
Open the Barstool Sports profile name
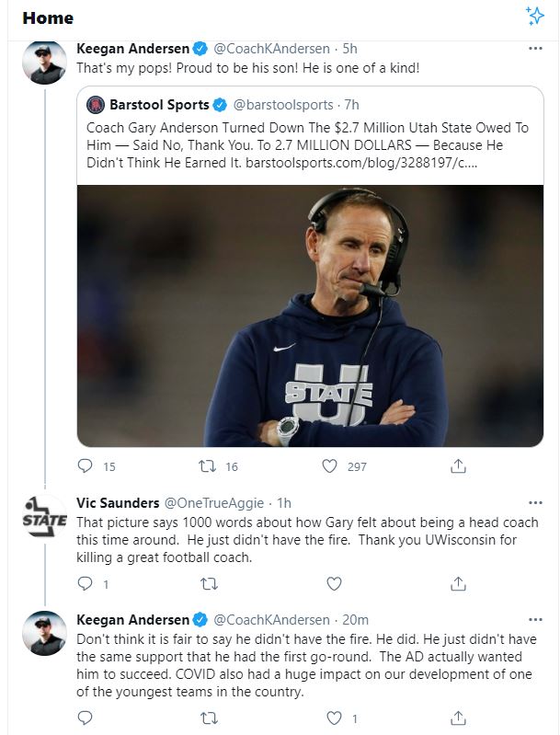point(159,105)
